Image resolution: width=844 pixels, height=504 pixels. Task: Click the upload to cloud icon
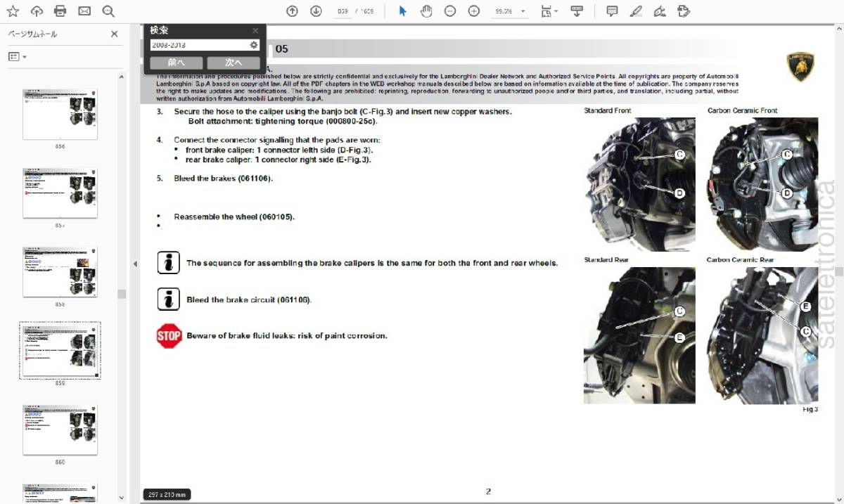[x=37, y=11]
